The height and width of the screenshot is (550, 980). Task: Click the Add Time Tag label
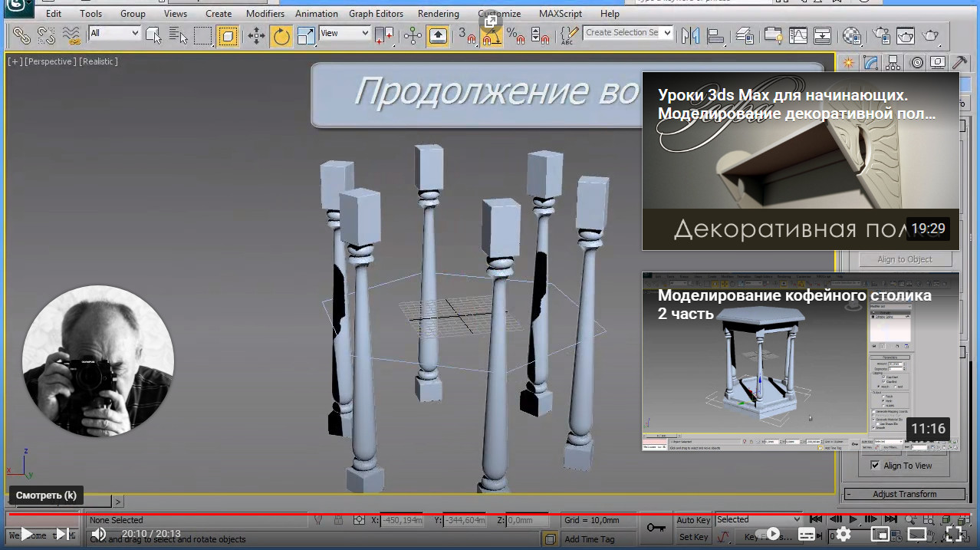coord(589,539)
